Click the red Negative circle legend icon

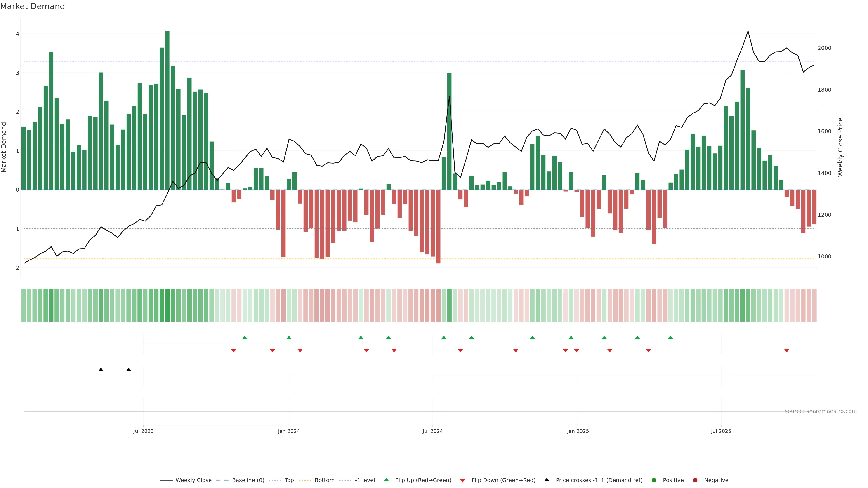tap(695, 480)
